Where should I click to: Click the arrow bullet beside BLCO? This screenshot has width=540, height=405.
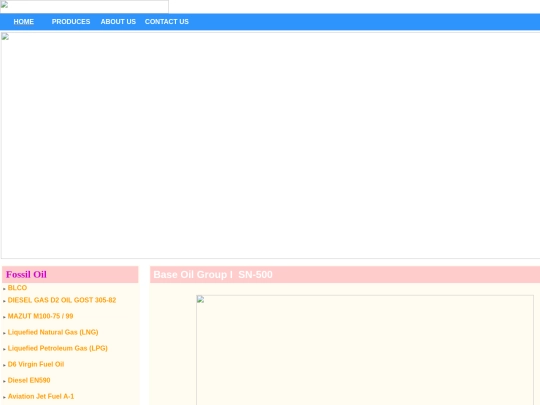point(4,289)
